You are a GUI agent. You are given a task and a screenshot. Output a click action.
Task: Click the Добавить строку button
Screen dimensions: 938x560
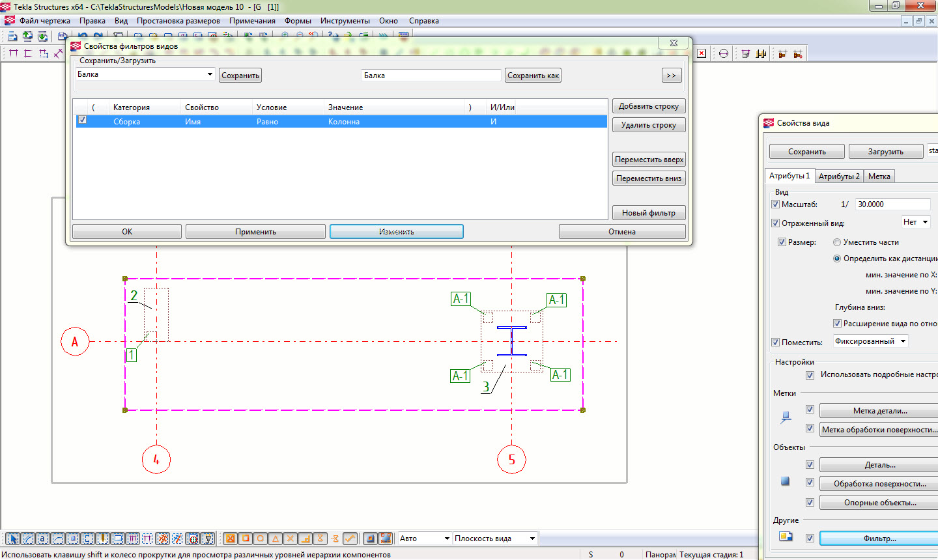[x=648, y=106]
